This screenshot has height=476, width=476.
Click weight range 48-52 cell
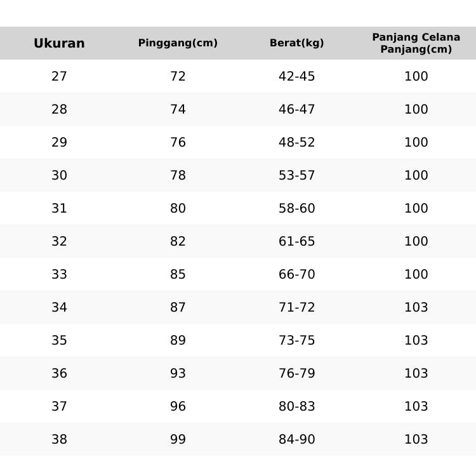pyautogui.click(x=296, y=142)
